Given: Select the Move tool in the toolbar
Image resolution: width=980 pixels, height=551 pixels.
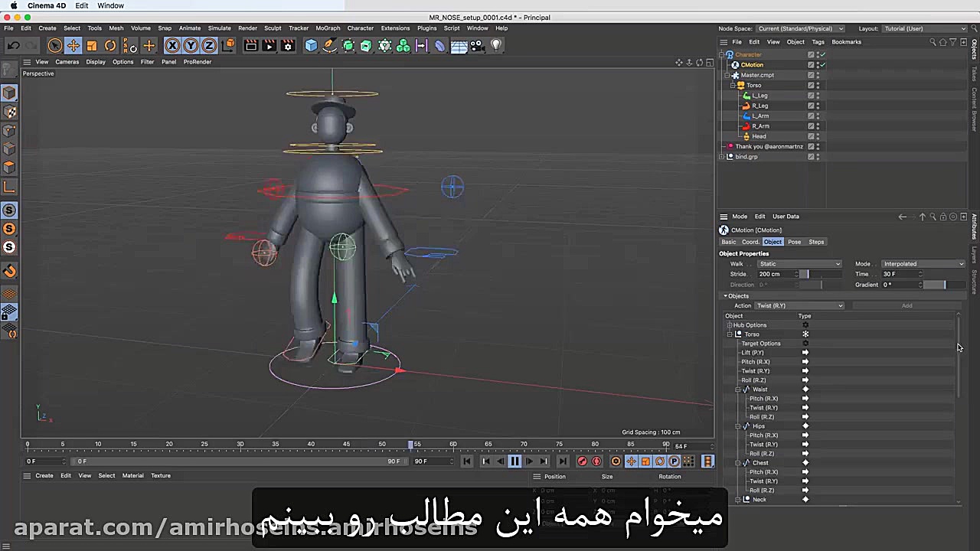Looking at the screenshot, I should coord(73,46).
